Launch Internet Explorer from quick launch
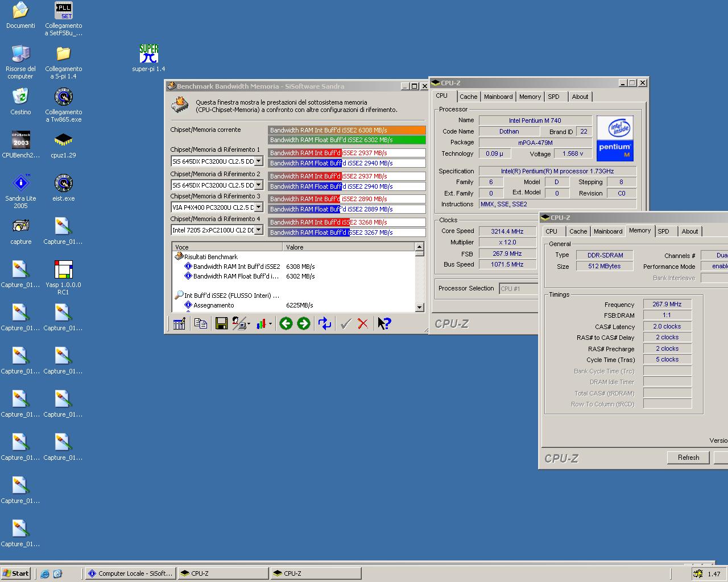Viewport: 728px width, 582px height. coord(45,573)
